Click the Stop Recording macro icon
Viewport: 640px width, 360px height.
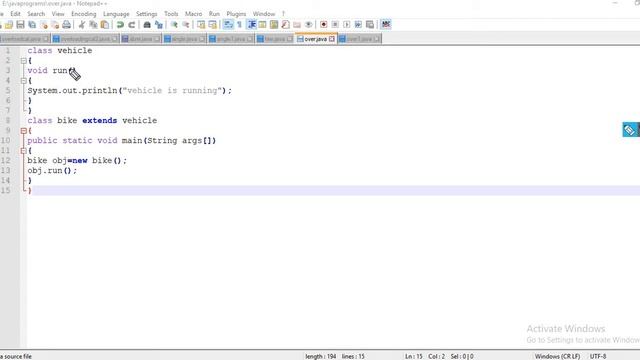click(335, 25)
